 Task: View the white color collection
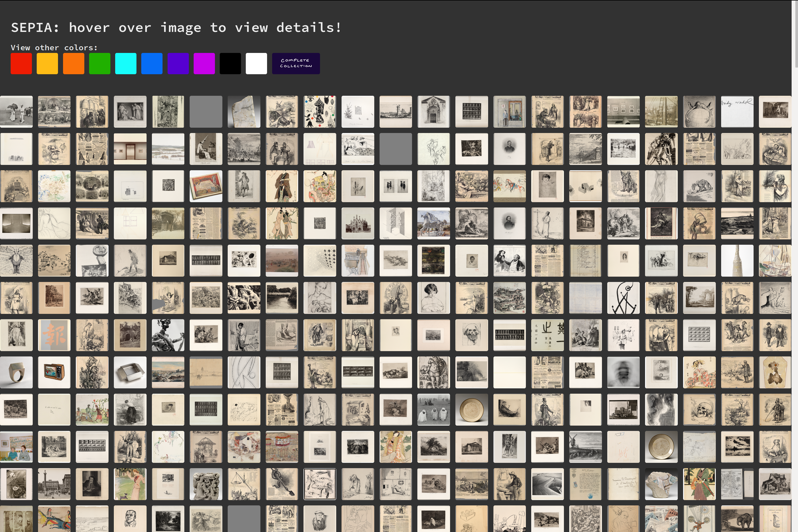[x=256, y=64]
